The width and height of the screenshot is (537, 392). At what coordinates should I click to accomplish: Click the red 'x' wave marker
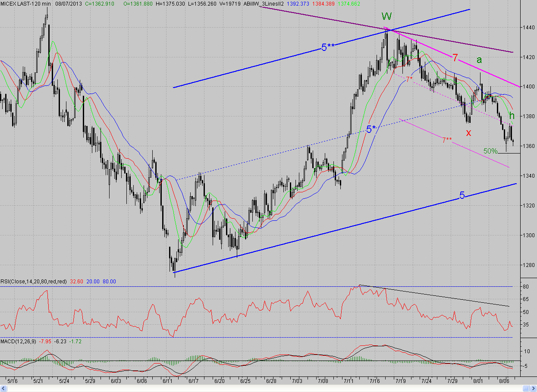[468, 132]
